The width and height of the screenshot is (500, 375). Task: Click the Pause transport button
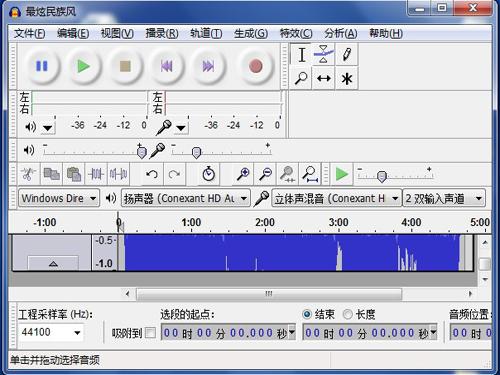[x=42, y=66]
